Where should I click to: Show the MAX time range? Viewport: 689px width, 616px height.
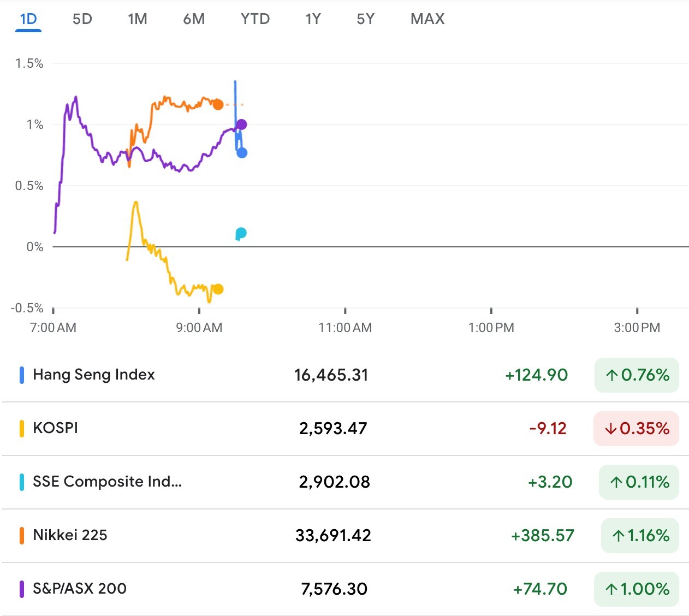click(427, 19)
